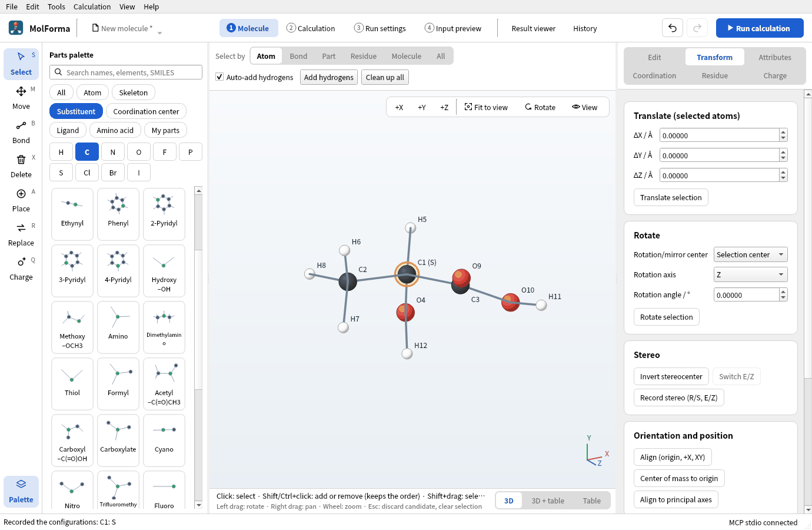
Task: Choose the Move tool
Action: 21,98
